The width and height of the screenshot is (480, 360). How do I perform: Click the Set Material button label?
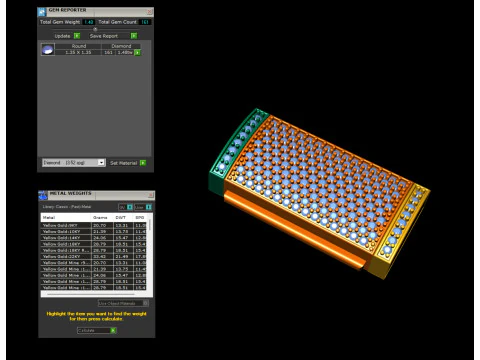(x=124, y=163)
